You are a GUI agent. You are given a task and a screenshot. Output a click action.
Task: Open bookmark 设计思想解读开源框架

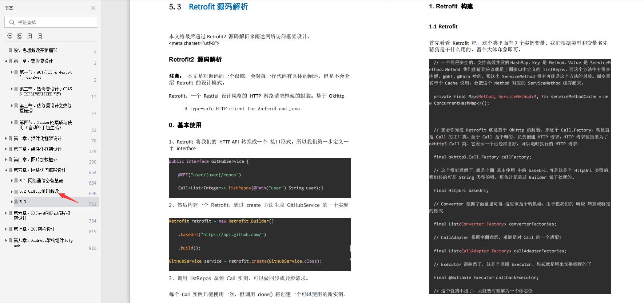click(35, 50)
